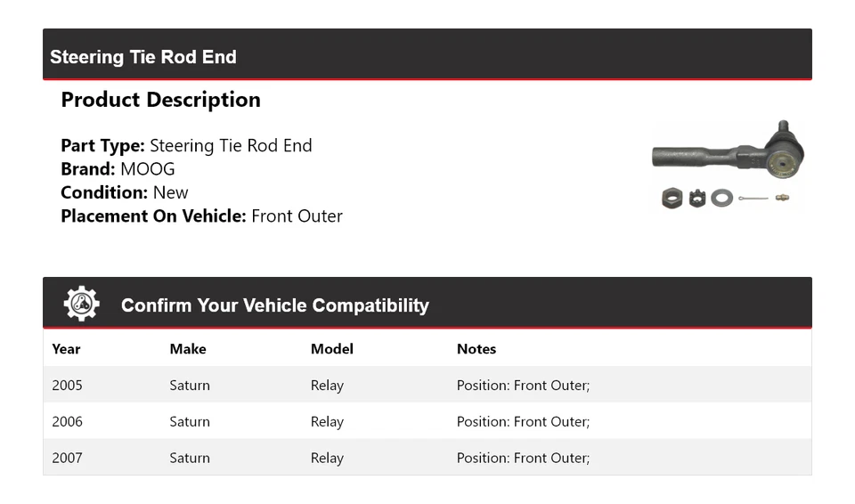Click Relay in the 2007 row
Viewport: 855px width, 504px height.
(x=327, y=458)
